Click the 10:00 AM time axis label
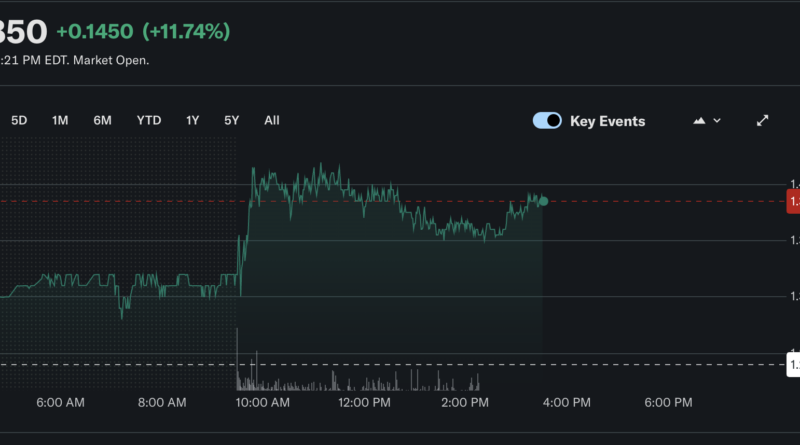 click(x=264, y=403)
